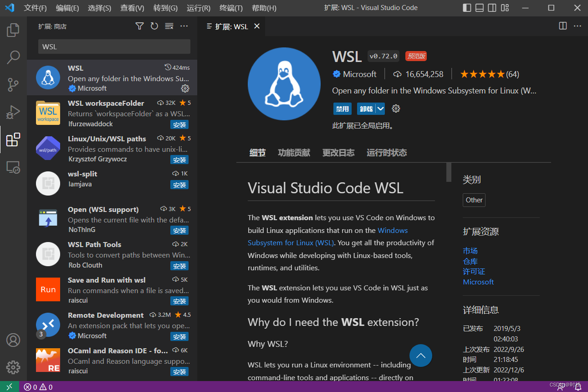
Task: Open the Run and Debug view
Action: pyautogui.click(x=13, y=112)
